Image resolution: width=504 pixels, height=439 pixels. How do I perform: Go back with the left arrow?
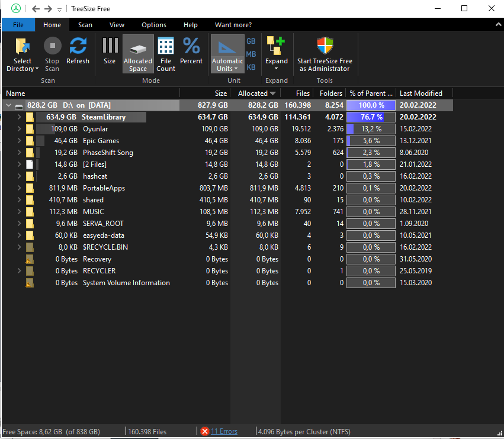(36, 9)
